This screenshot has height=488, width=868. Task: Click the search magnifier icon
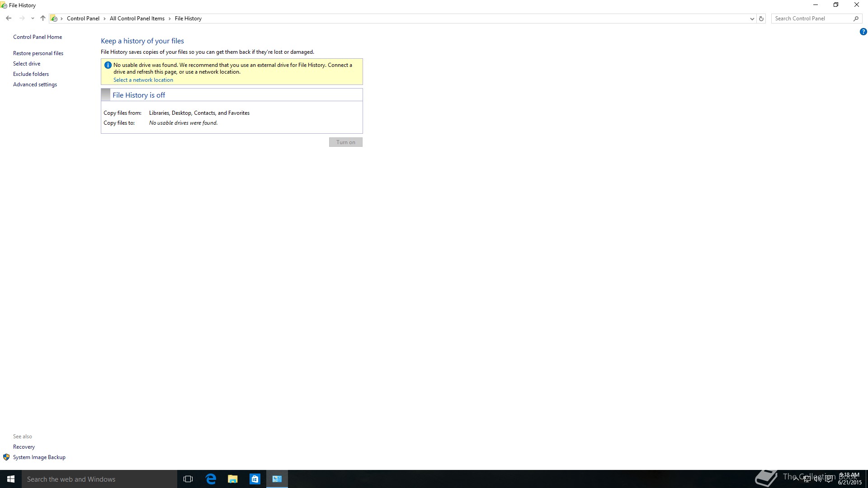point(856,19)
